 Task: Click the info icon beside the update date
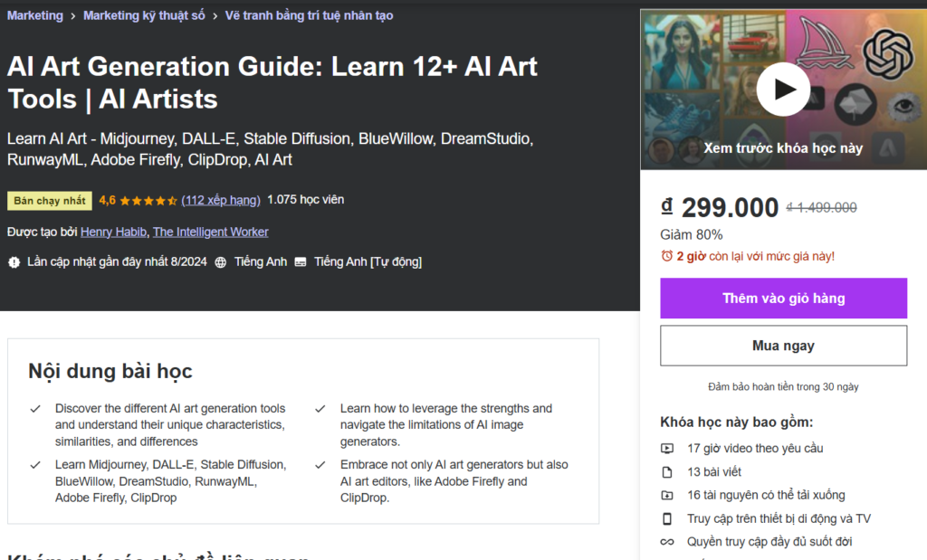tap(13, 261)
